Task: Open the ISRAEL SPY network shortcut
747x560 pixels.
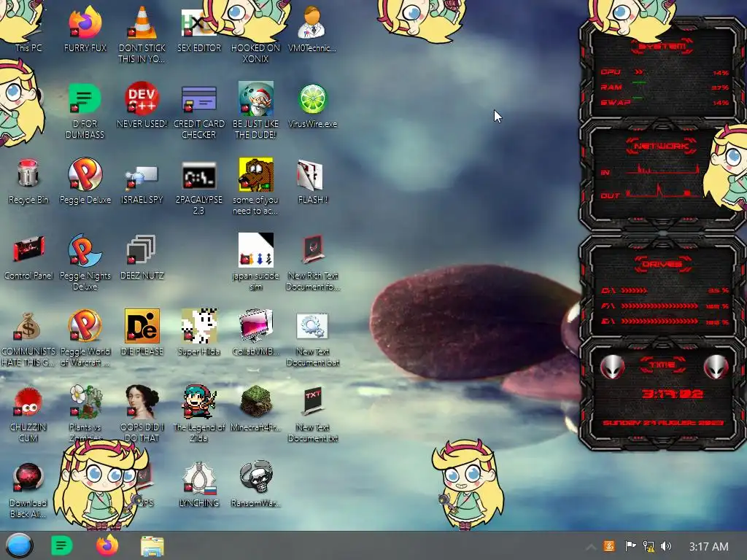Action: 142,177
